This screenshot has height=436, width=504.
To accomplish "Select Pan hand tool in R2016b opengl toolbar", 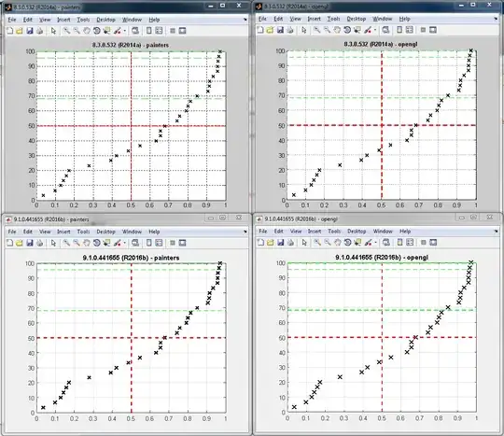I will point(337,243).
